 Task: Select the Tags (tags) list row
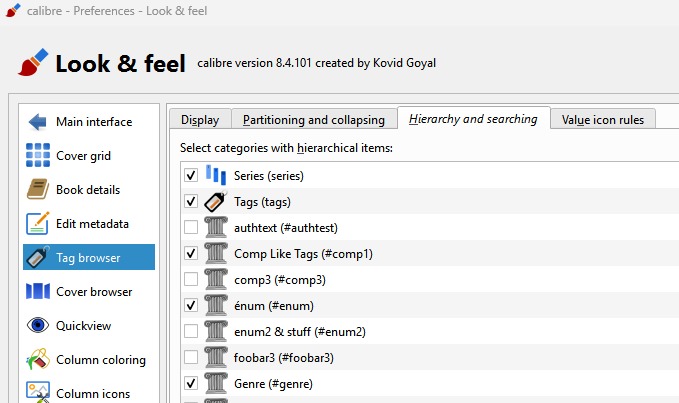pyautogui.click(x=262, y=201)
